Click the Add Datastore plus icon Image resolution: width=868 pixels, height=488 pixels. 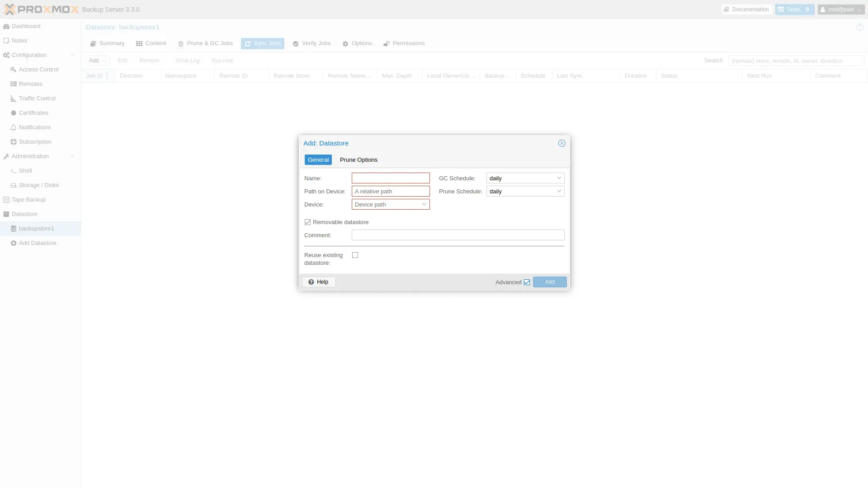tap(14, 243)
